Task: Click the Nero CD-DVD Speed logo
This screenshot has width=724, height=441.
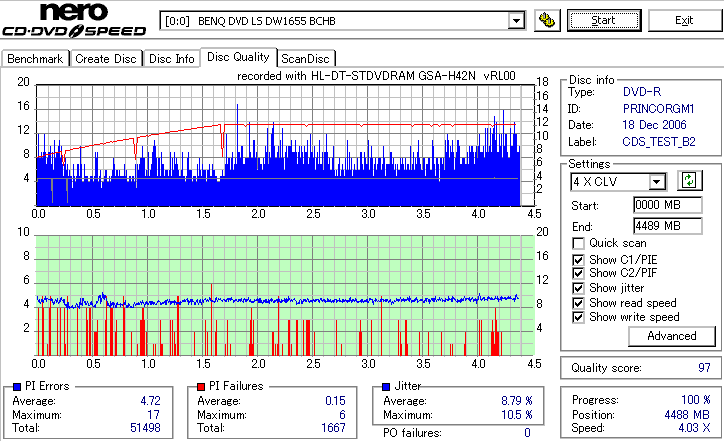Action: click(74, 19)
